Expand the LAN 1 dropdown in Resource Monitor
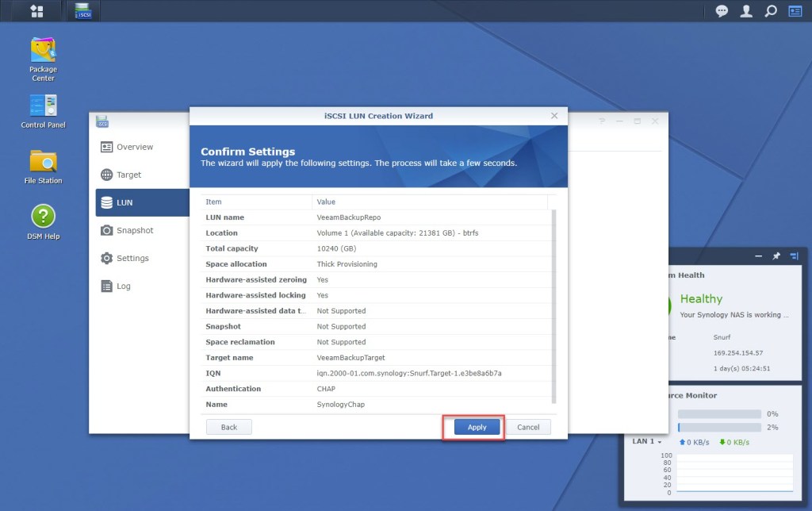 coord(647,441)
